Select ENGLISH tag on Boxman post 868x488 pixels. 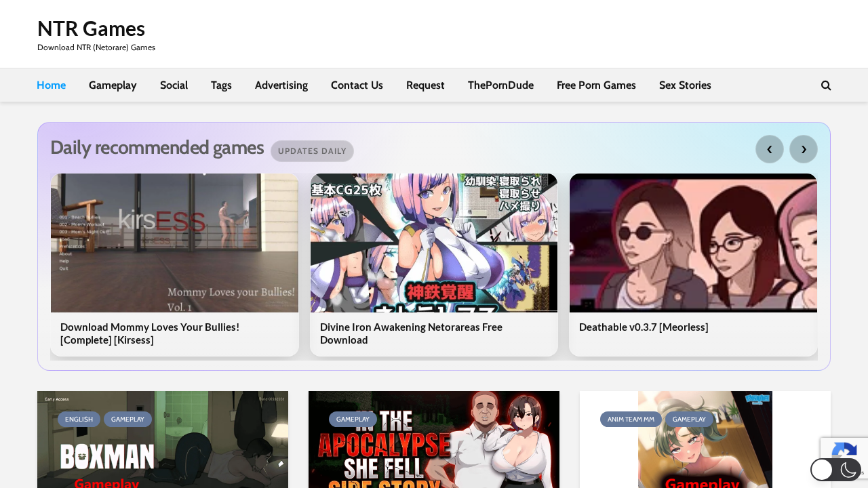(x=79, y=419)
